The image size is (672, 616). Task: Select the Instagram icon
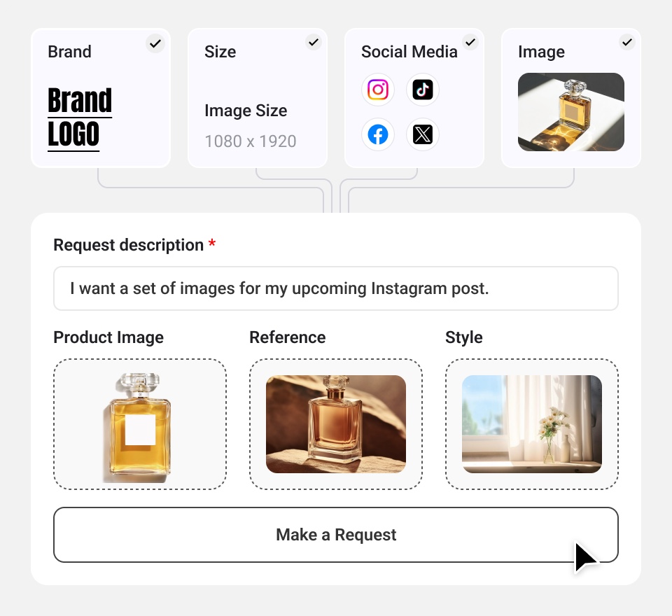(x=377, y=90)
